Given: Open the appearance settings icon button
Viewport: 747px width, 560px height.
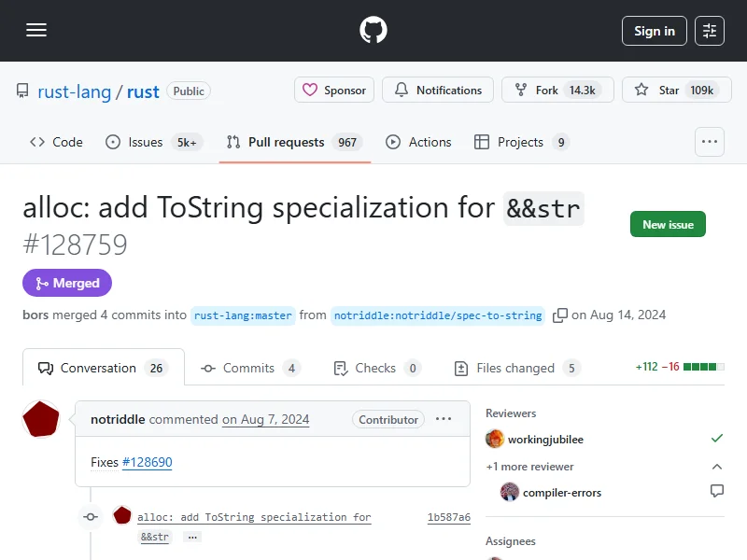Looking at the screenshot, I should (x=710, y=31).
